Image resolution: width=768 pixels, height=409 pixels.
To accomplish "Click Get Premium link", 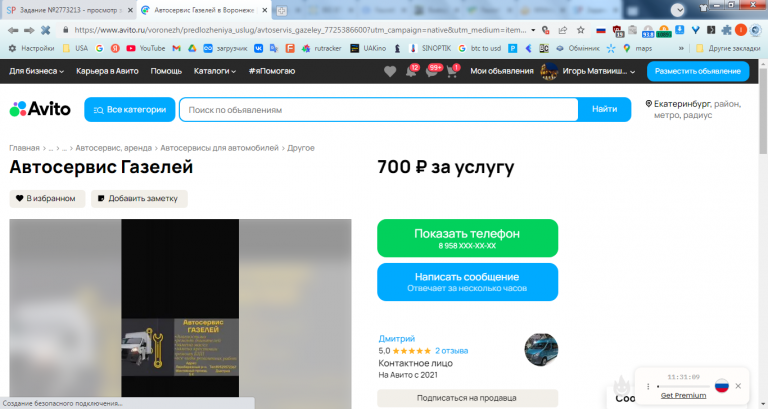I will tap(683, 395).
